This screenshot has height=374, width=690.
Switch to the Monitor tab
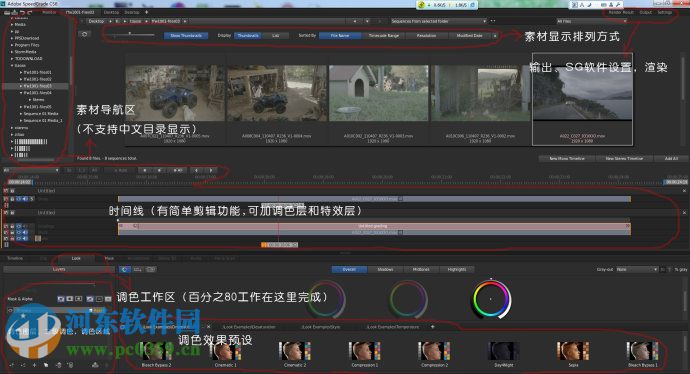pos(49,12)
